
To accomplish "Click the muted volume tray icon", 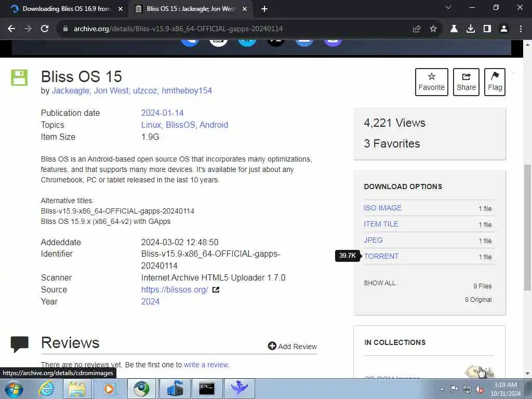I will click(480, 389).
